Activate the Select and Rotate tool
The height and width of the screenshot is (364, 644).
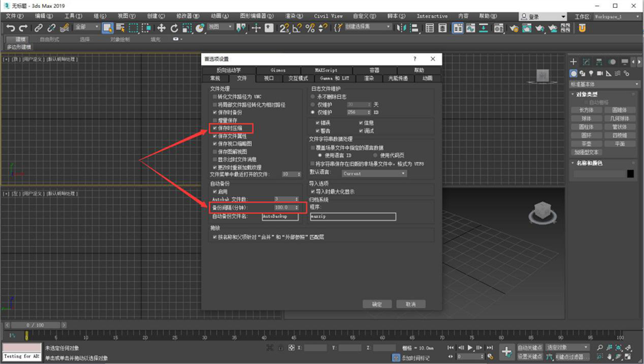174,28
